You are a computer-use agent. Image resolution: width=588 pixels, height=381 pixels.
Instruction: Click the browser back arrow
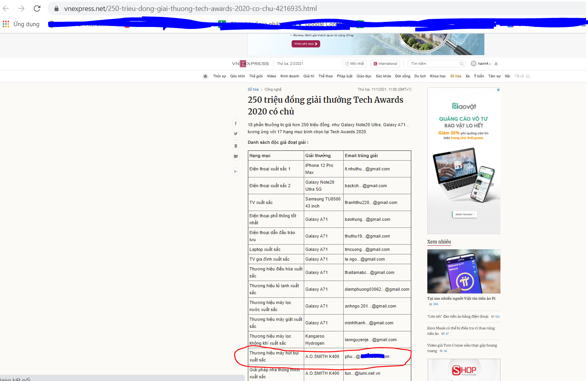[6, 8]
